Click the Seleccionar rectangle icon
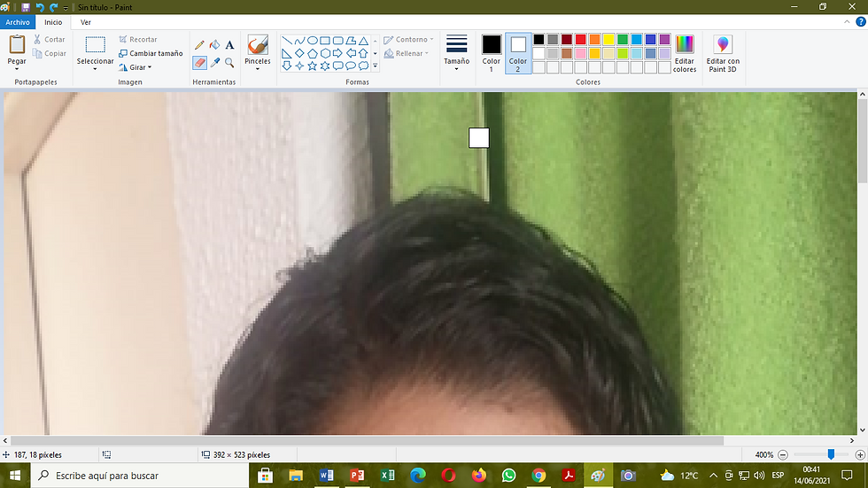This screenshot has width=868, height=488. [95, 45]
